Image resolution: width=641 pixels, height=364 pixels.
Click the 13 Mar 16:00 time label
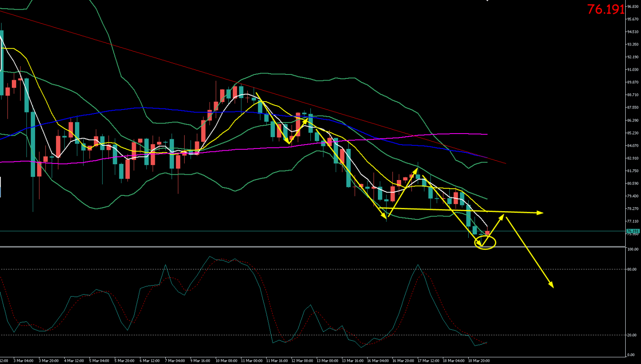353,361
